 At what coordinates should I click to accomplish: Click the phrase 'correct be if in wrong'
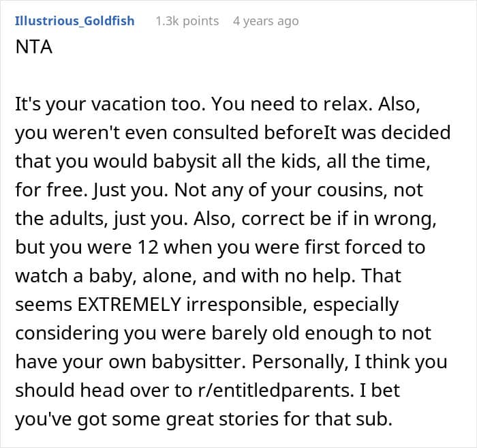coord(339,218)
